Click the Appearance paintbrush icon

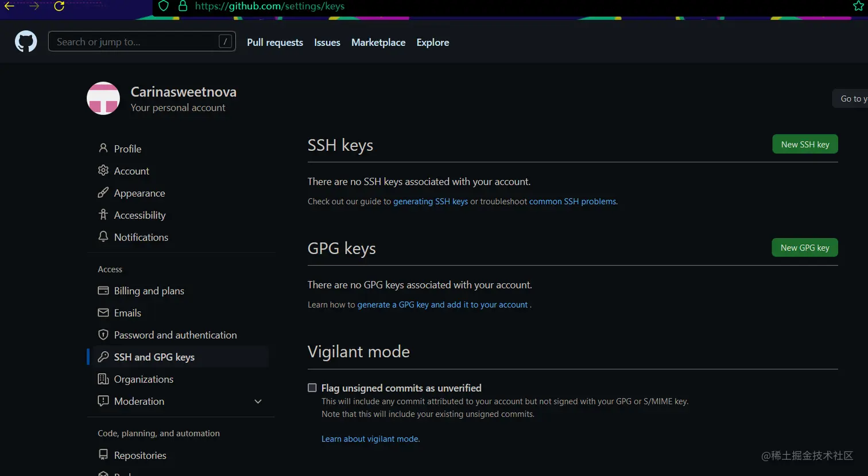point(103,193)
